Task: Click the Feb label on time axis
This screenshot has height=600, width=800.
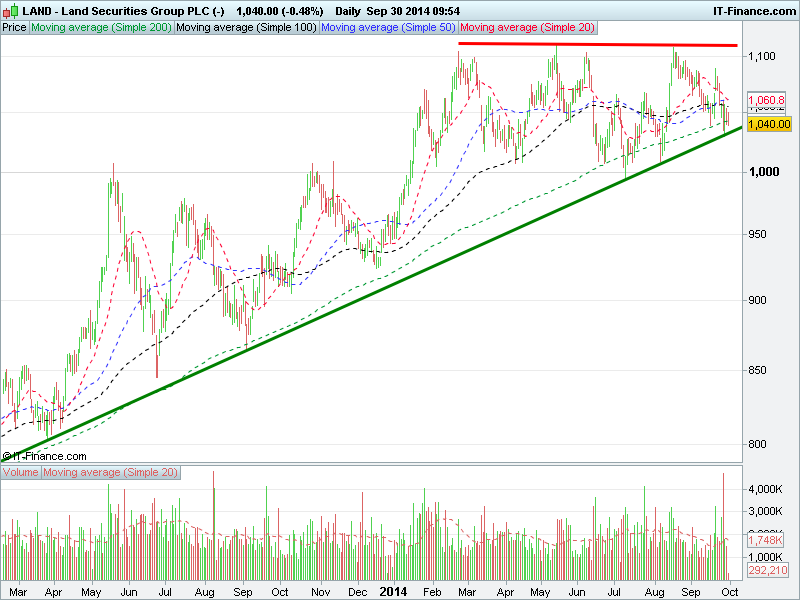Action: click(x=432, y=592)
